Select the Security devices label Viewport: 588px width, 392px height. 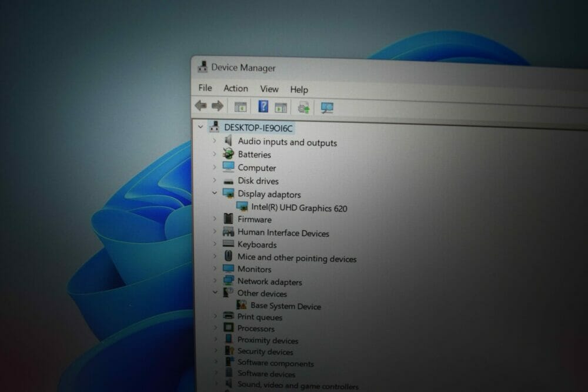click(x=265, y=351)
